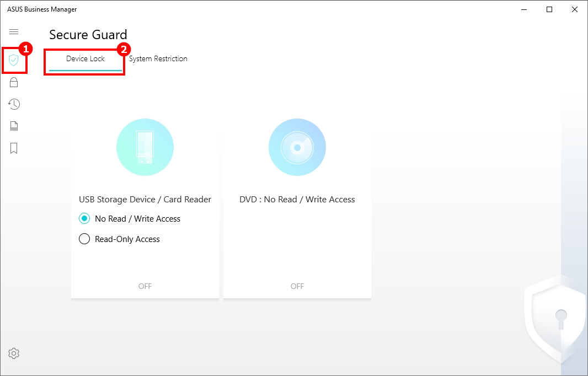Click the Secure Guard page title
The height and width of the screenshot is (376, 588).
88,35
